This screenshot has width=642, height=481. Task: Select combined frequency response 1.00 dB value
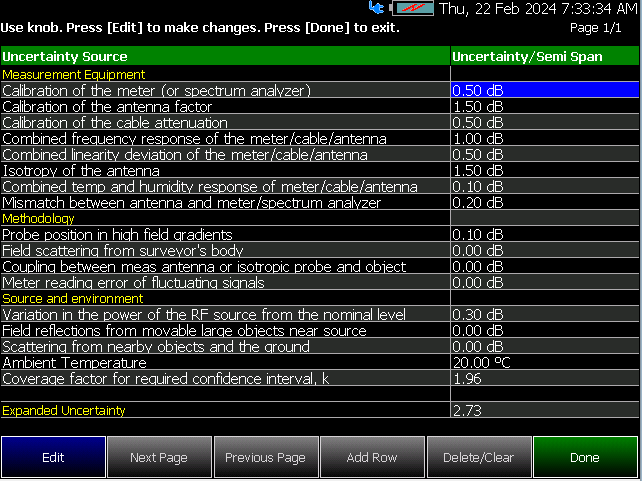[545, 138]
